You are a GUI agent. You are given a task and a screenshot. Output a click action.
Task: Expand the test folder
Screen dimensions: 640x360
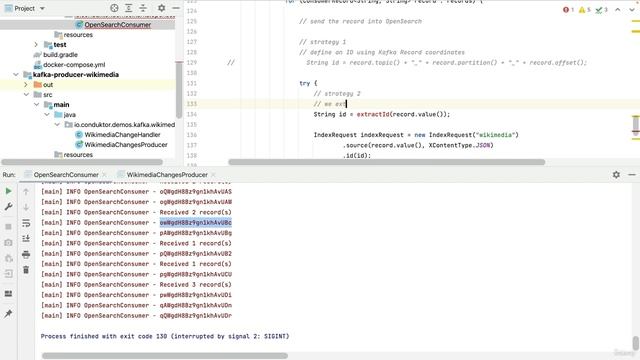point(36,44)
